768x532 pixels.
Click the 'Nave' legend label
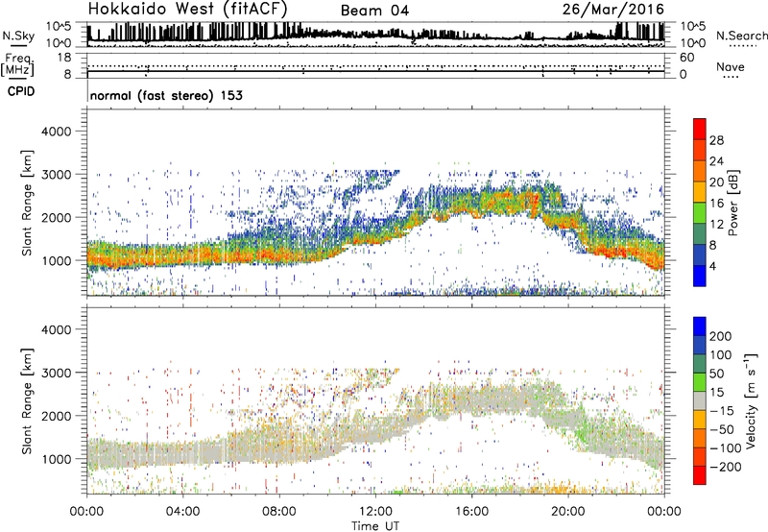point(730,66)
